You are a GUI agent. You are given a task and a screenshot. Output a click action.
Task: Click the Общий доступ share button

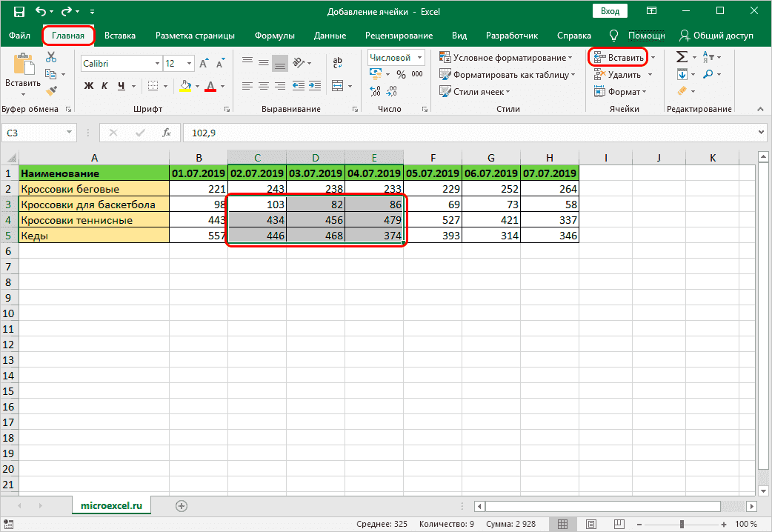tap(716, 36)
